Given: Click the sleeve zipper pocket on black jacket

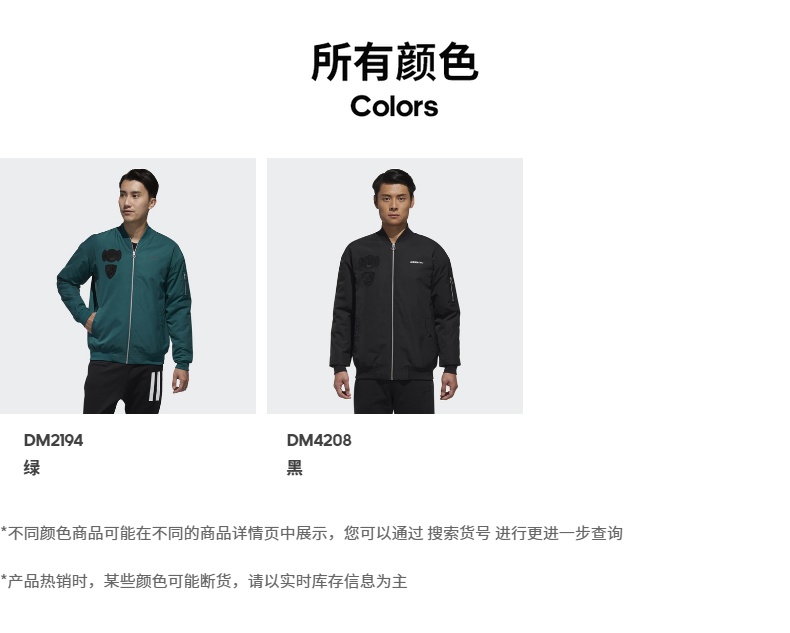Looking at the screenshot, I should coord(452,289).
